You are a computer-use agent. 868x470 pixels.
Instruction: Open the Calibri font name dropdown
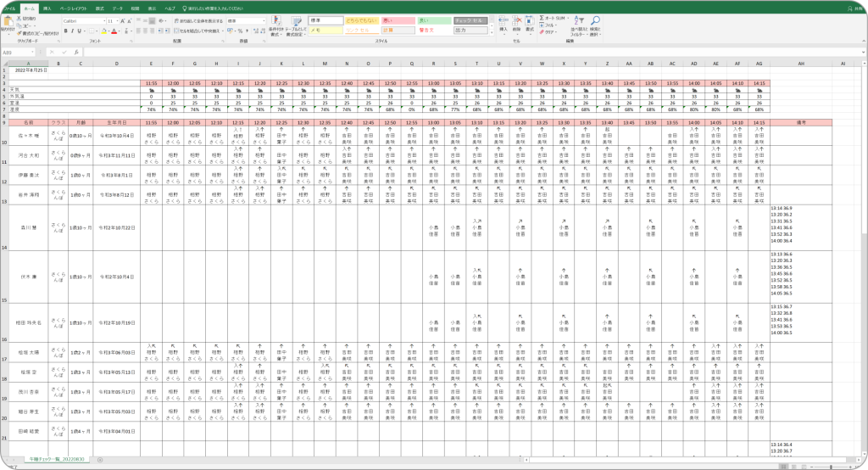point(104,21)
